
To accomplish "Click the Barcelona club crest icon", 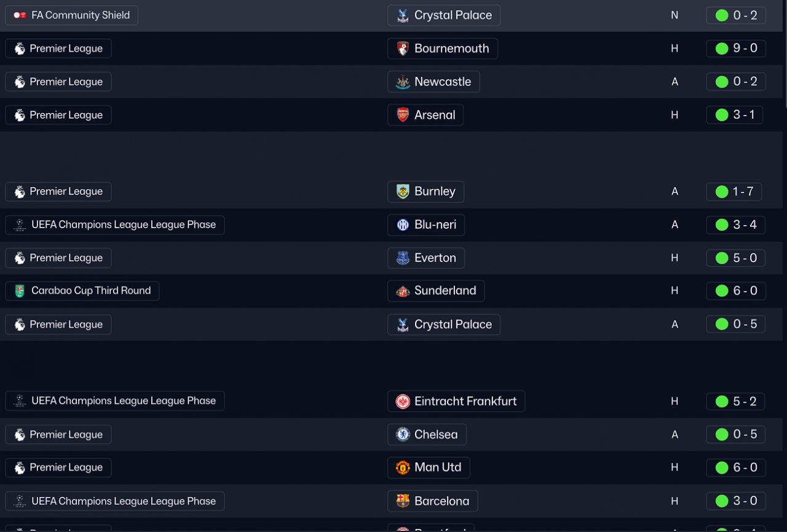I will (403, 501).
